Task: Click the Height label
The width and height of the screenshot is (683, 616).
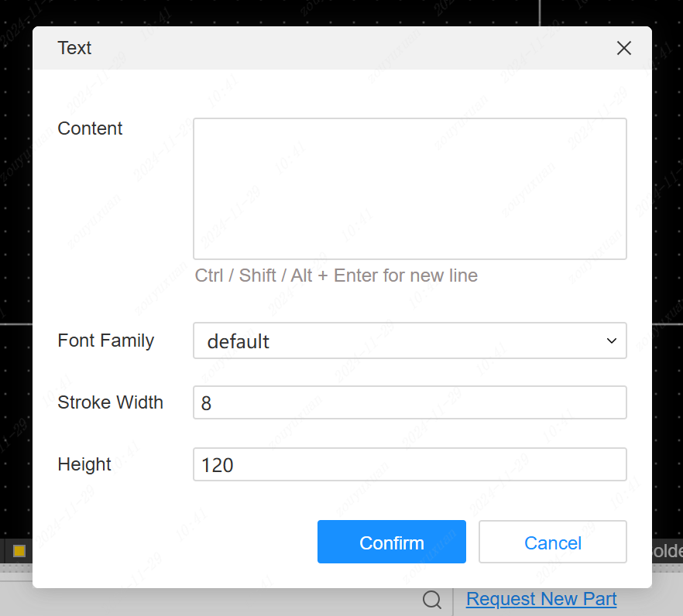Action: pyautogui.click(x=84, y=465)
